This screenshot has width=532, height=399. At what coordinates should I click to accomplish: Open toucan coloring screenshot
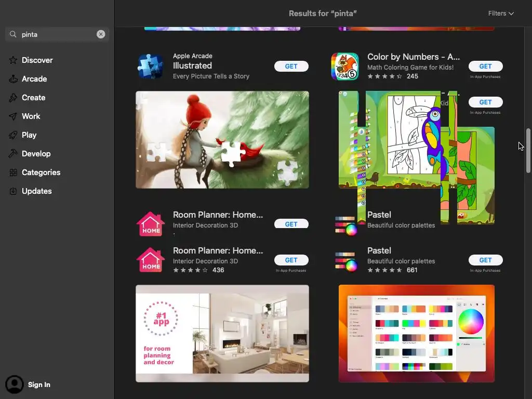416,157
